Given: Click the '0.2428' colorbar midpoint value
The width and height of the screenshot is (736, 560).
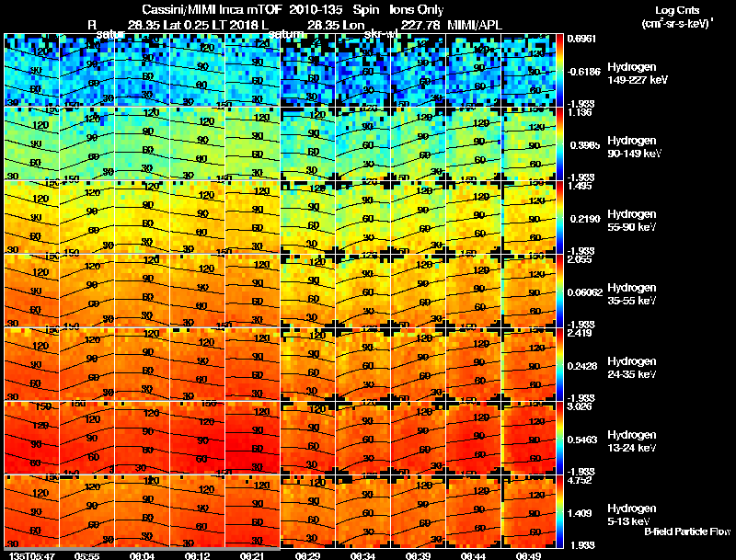Looking at the screenshot, I should pos(582,366).
